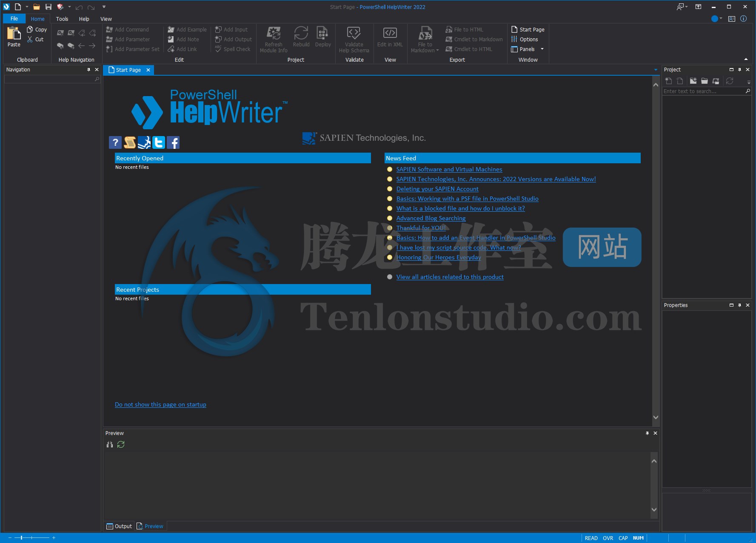
Task: Click Cmdlet to Markdown export
Action: tap(474, 39)
